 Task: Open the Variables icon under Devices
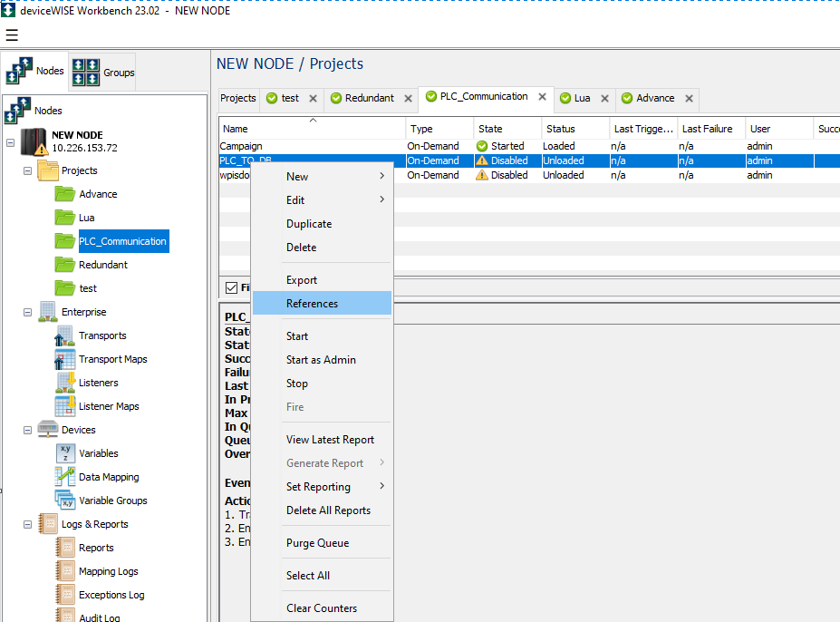(64, 454)
